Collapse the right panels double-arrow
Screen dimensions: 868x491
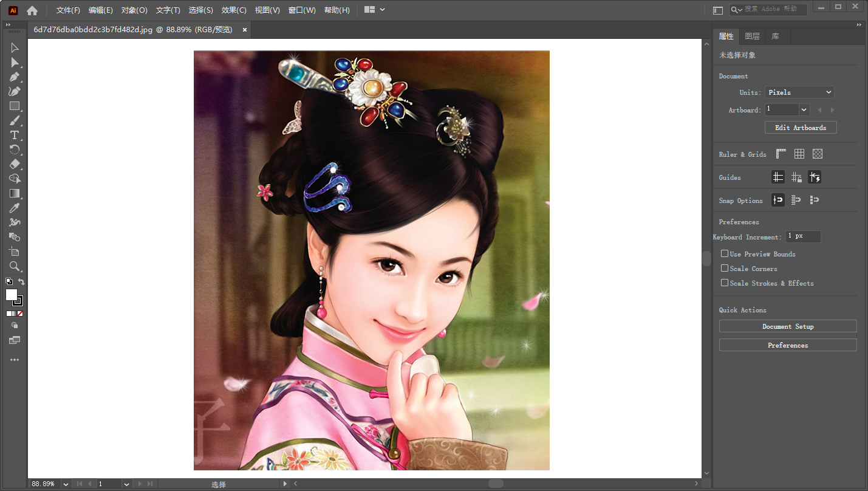[x=859, y=24]
